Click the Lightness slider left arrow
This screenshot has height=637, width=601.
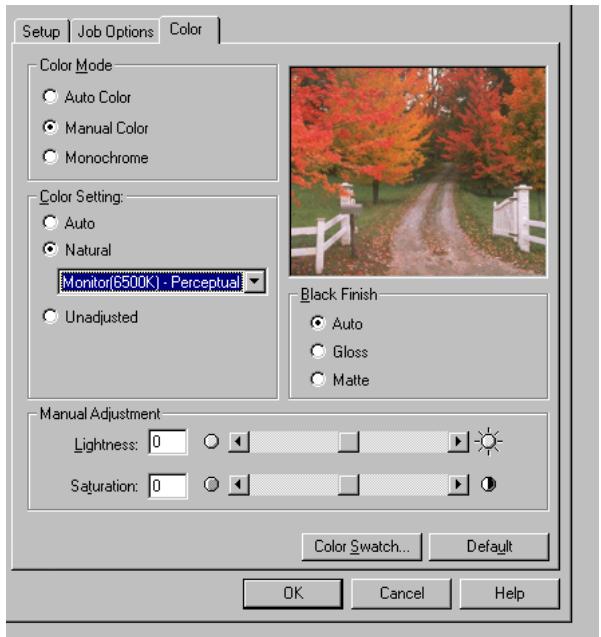237,442
